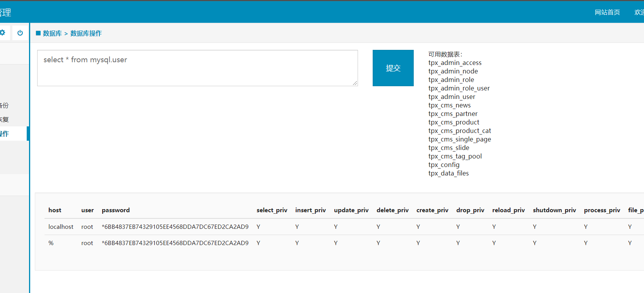Click root in the localhost row

[x=87, y=227]
